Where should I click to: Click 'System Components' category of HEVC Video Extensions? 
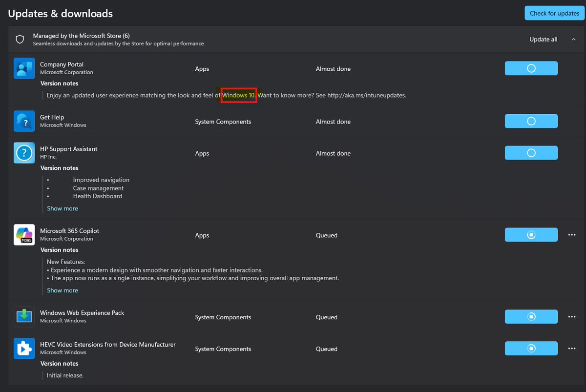click(x=223, y=349)
